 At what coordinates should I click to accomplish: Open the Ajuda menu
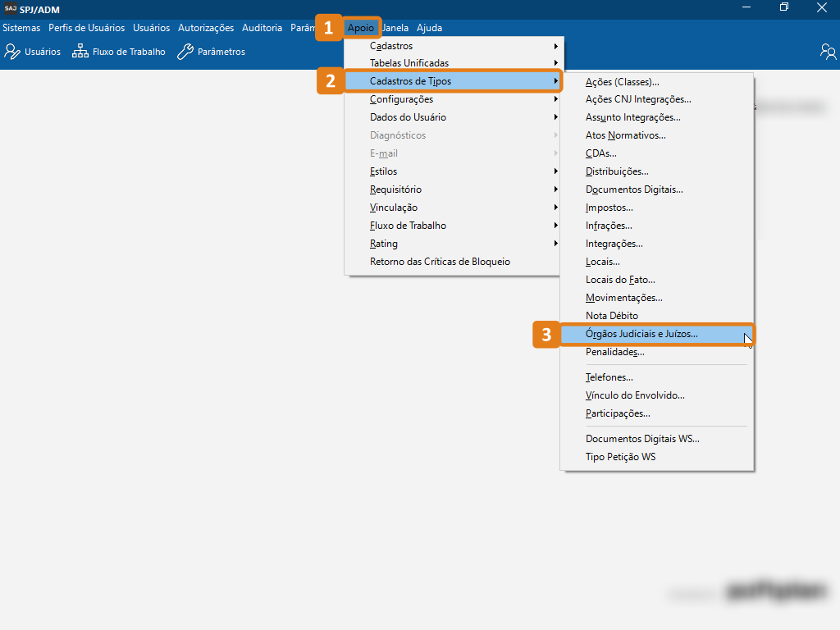pyautogui.click(x=429, y=28)
